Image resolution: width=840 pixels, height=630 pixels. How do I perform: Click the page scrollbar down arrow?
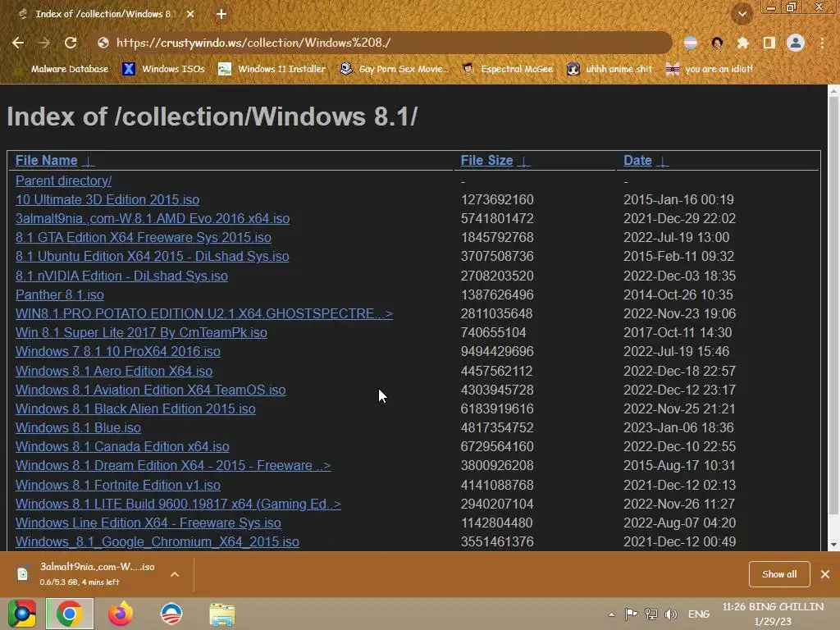(x=833, y=545)
